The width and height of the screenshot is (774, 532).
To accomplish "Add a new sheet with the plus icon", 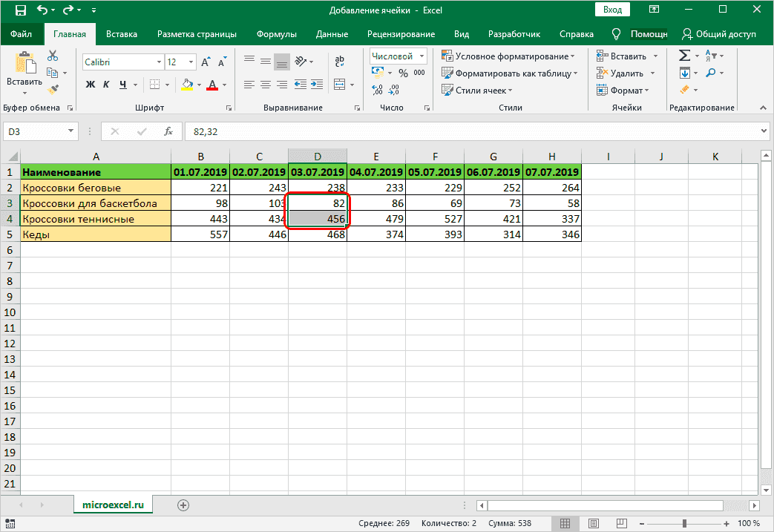I will pos(183,505).
